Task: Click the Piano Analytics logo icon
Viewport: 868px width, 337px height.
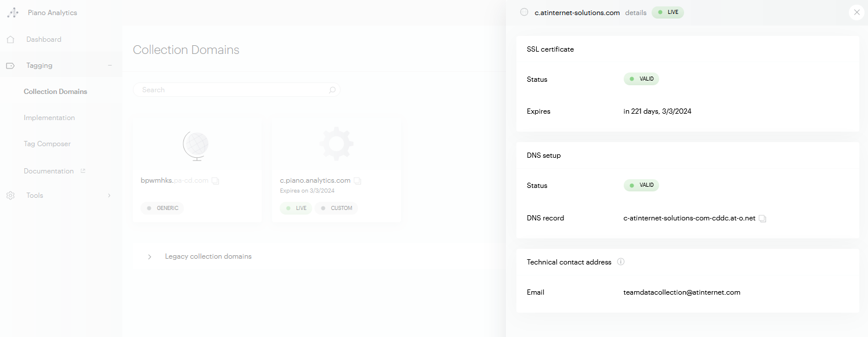Action: point(13,13)
